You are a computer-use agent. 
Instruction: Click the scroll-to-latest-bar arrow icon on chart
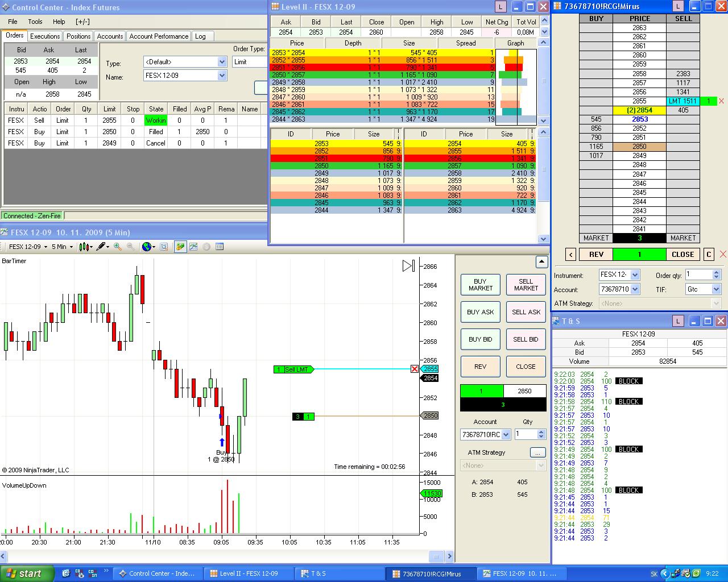[x=408, y=266]
